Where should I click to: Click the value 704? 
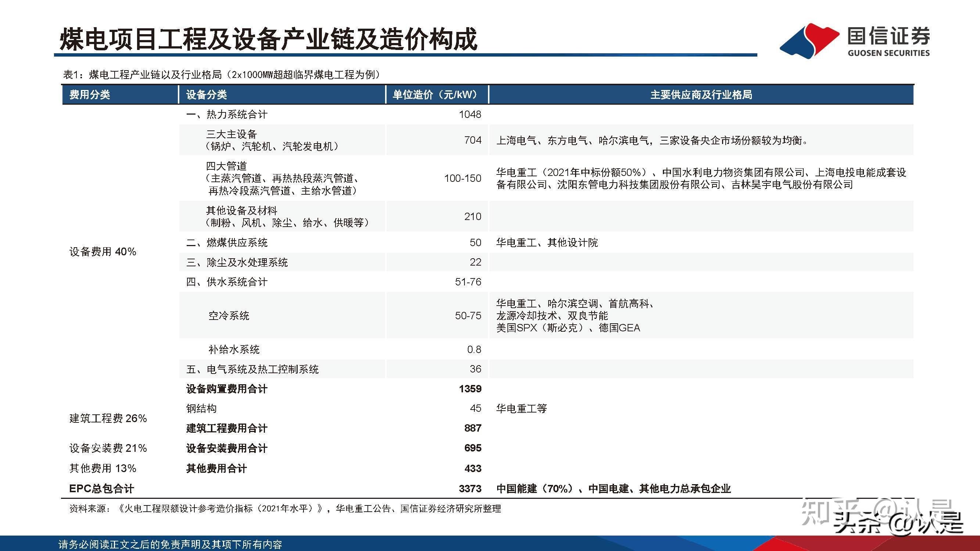(473, 140)
